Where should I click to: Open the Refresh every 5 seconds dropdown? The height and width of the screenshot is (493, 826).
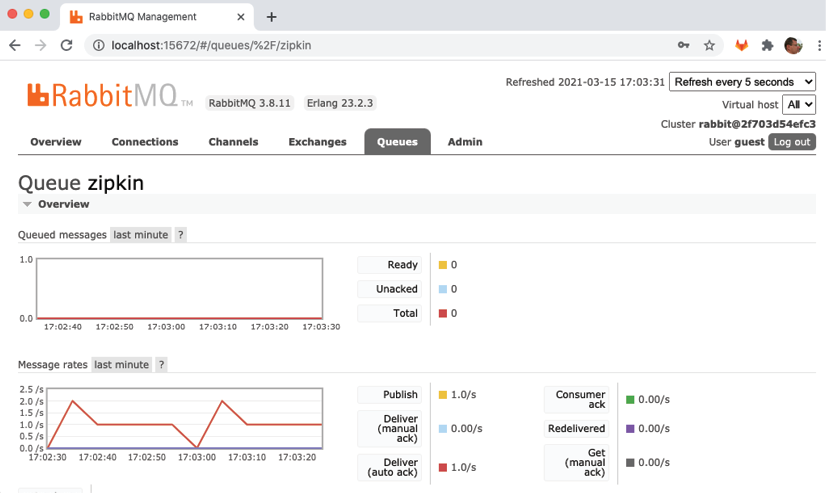pos(742,82)
